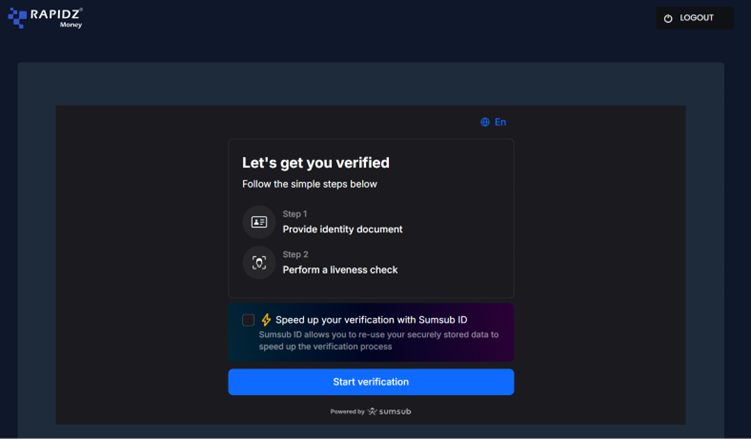Click 'Speed up your verification with Sumsub ID' label
Screen dimensions: 751x439
point(371,320)
